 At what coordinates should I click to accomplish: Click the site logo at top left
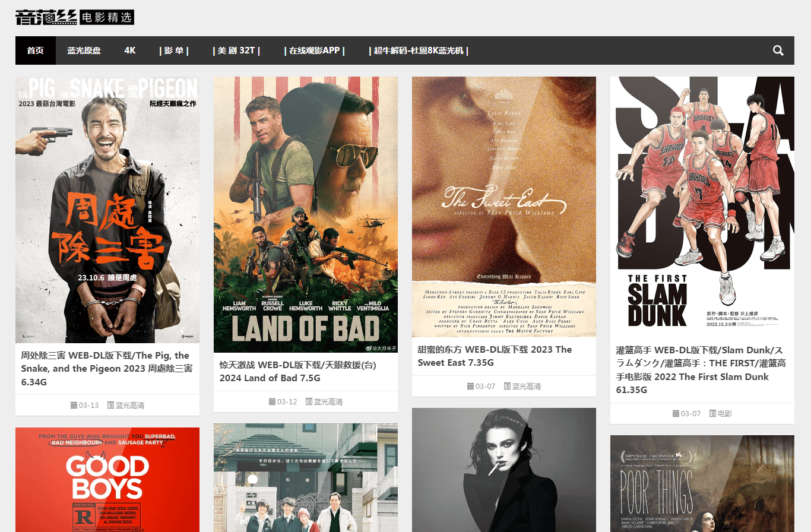pos(75,17)
